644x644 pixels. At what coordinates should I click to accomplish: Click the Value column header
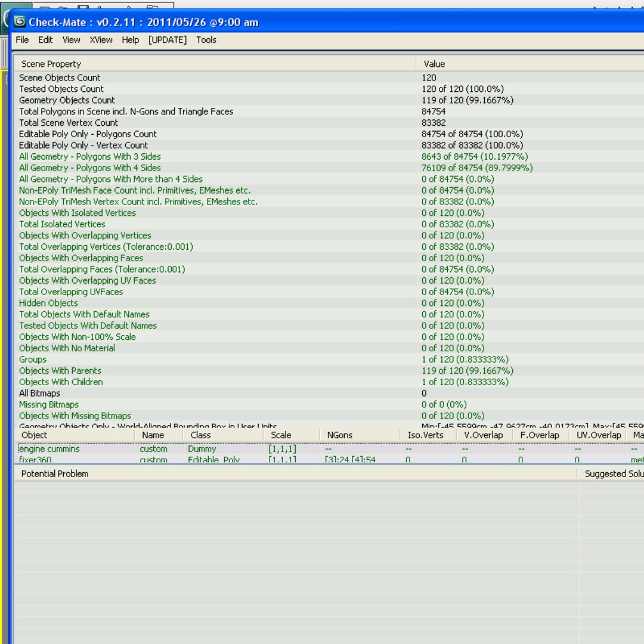(530, 64)
